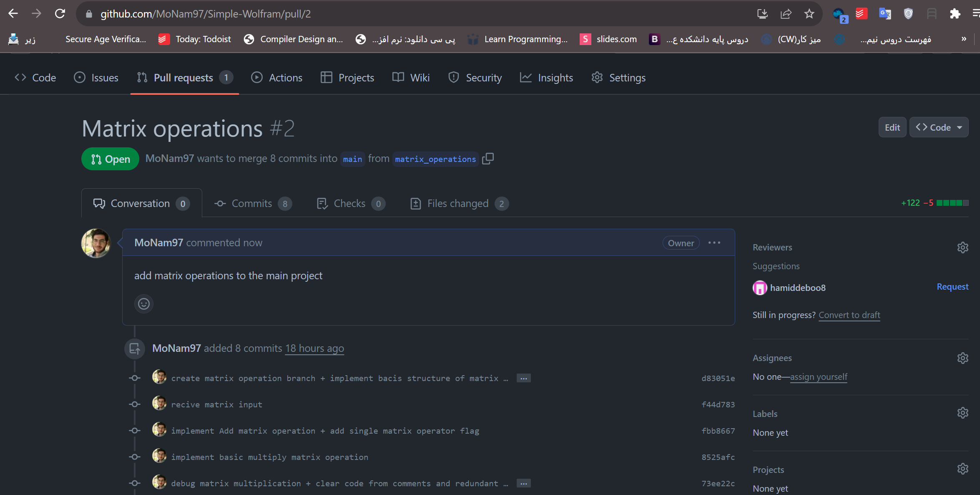This screenshot has width=980, height=495.
Task: Select the Commits tab
Action: pyautogui.click(x=251, y=203)
